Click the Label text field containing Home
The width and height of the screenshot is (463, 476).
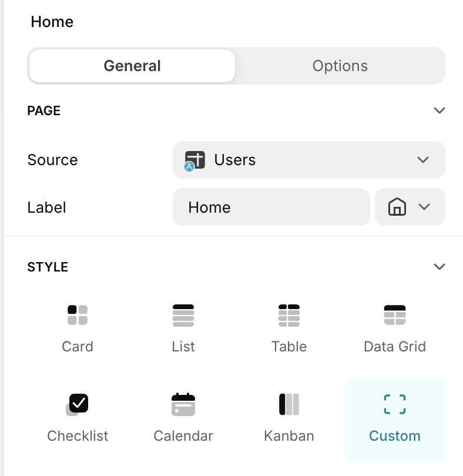271,207
